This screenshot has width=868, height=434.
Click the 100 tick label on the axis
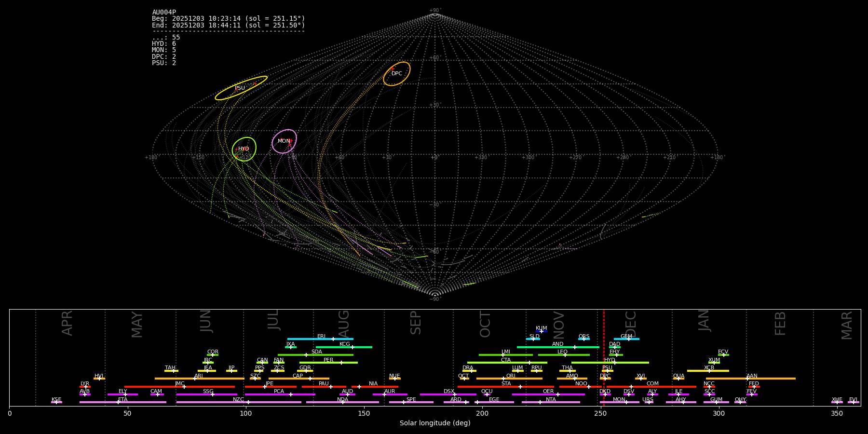pos(246,413)
